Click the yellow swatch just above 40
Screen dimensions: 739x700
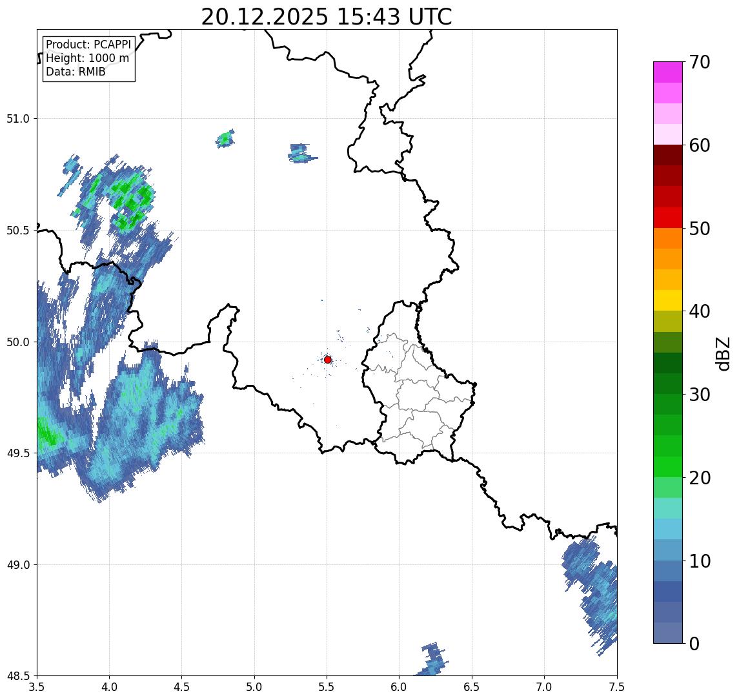(668, 300)
